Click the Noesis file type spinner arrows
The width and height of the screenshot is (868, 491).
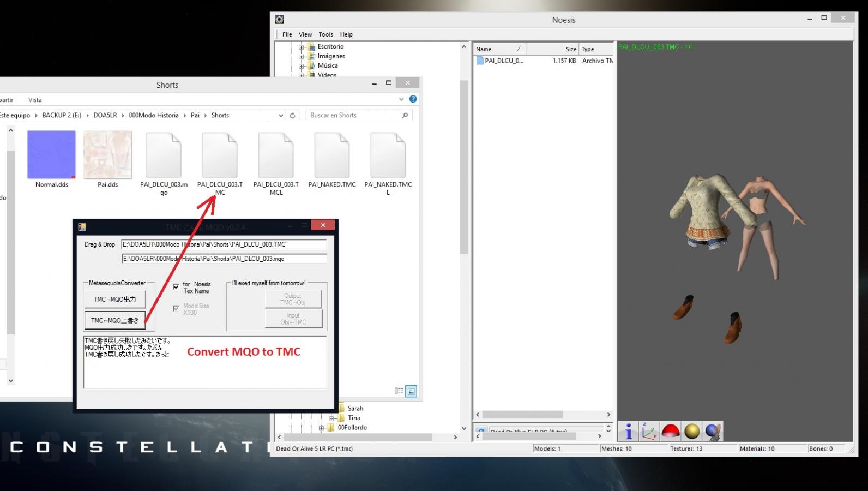pyautogui.click(x=608, y=429)
